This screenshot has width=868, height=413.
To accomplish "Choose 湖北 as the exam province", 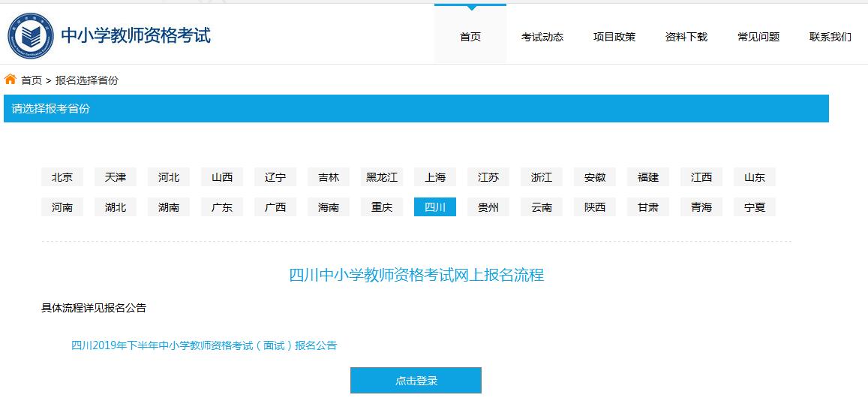I will tap(115, 207).
